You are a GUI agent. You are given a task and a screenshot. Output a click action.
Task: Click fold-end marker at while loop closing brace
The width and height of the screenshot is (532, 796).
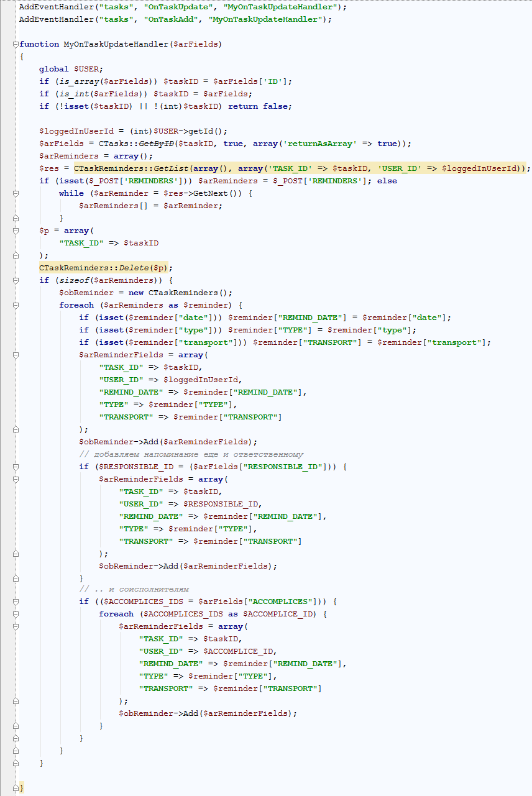pyautogui.click(x=16, y=218)
